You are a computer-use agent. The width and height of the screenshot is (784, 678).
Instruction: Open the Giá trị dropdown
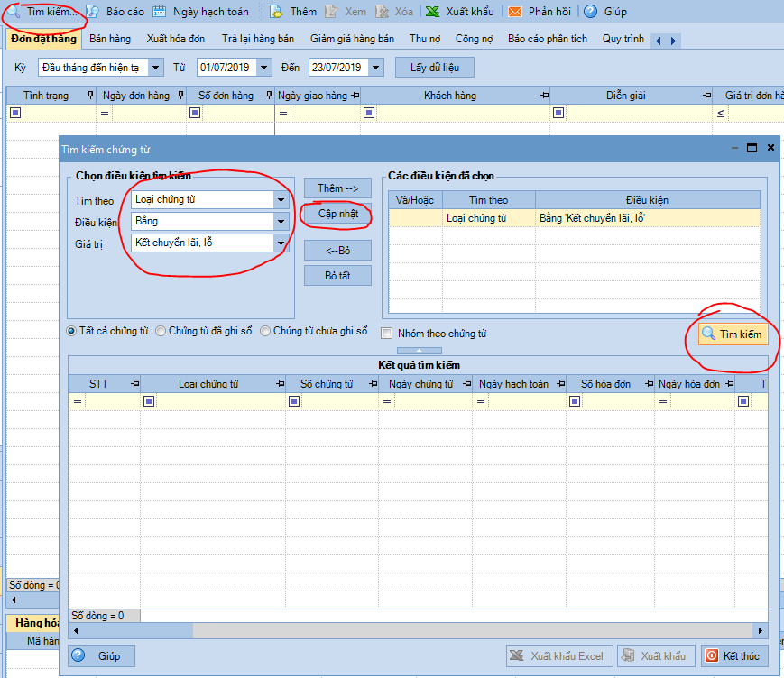[x=281, y=243]
